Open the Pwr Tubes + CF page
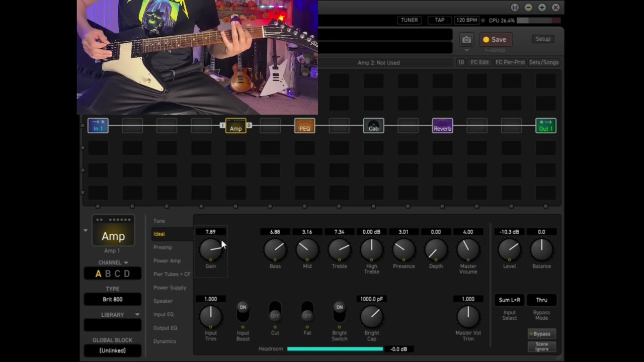The width and height of the screenshot is (644, 362). [x=172, y=274]
